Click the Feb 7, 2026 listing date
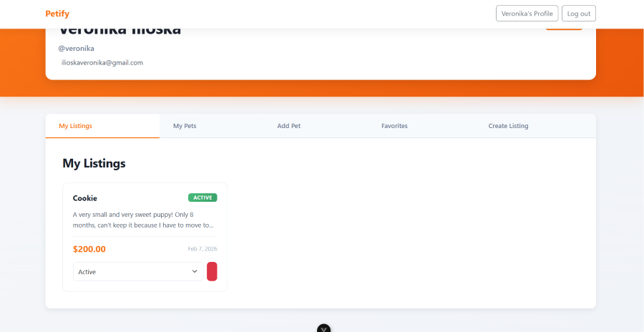Screen dimensions: 644x332 click(x=203, y=249)
